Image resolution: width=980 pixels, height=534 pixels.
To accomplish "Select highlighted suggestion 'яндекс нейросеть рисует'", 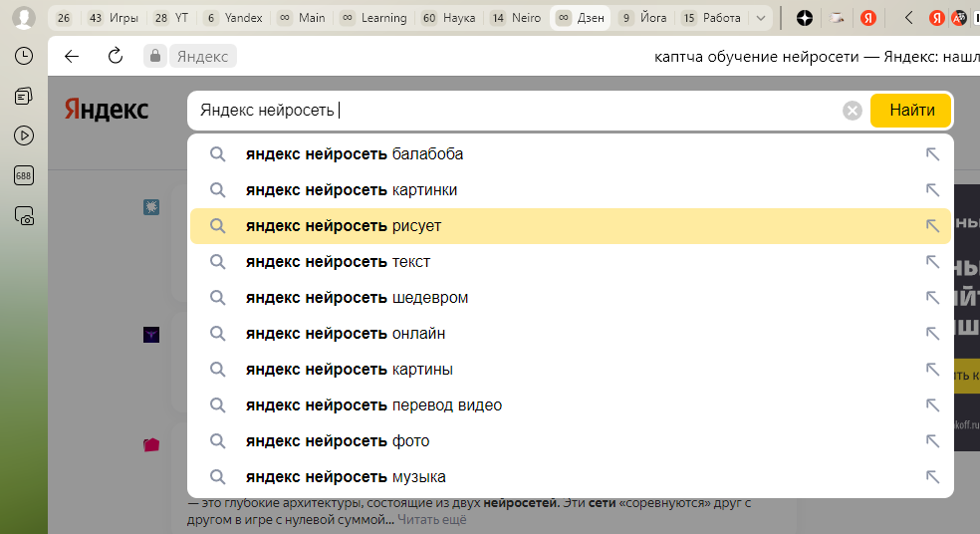I will 570,226.
